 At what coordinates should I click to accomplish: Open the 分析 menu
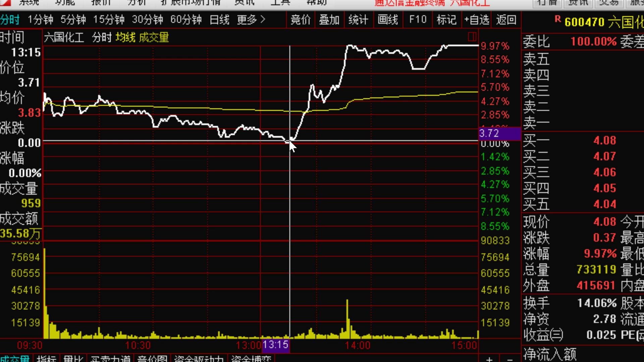pos(137,3)
